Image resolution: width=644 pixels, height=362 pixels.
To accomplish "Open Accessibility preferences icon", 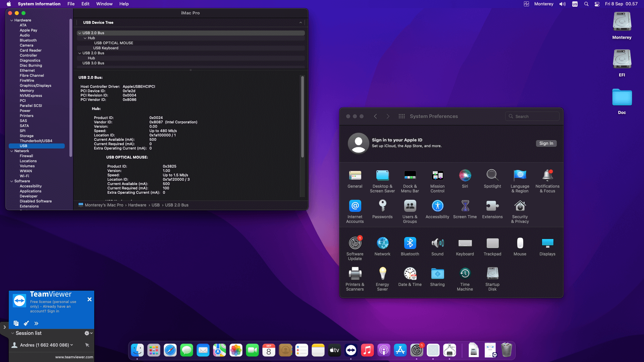I will pos(437,206).
